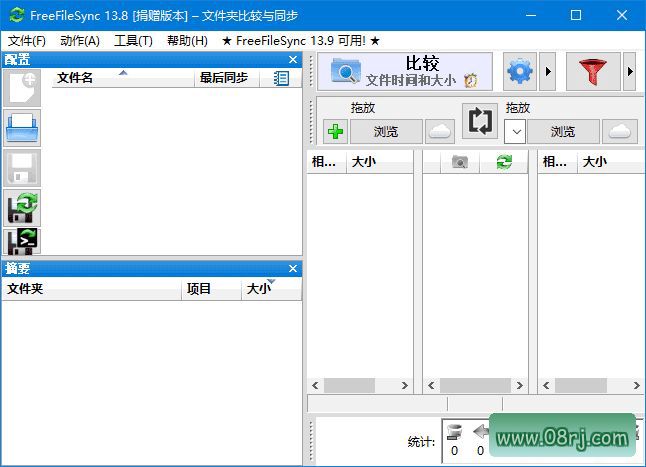Open the red filter funnel settings
The image size is (646, 467).
593,72
